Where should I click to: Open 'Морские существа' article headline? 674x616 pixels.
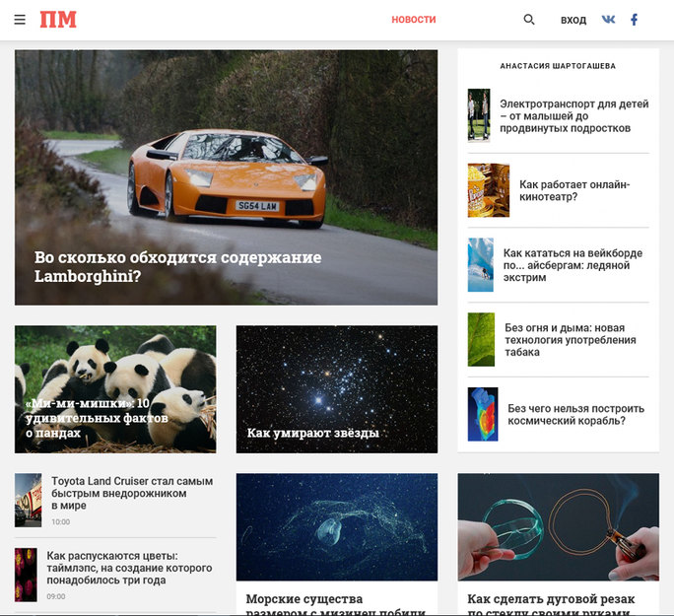pos(336,606)
